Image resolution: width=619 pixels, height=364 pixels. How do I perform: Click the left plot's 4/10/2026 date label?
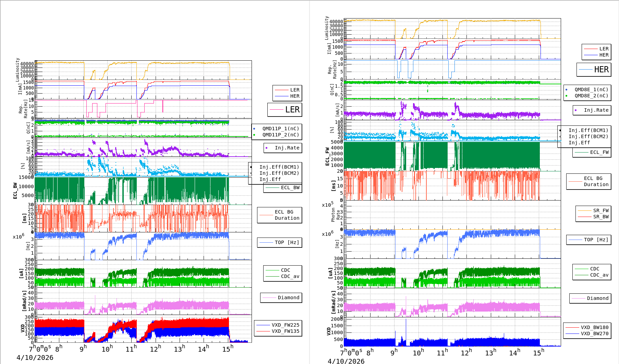pyautogui.click(x=35, y=357)
